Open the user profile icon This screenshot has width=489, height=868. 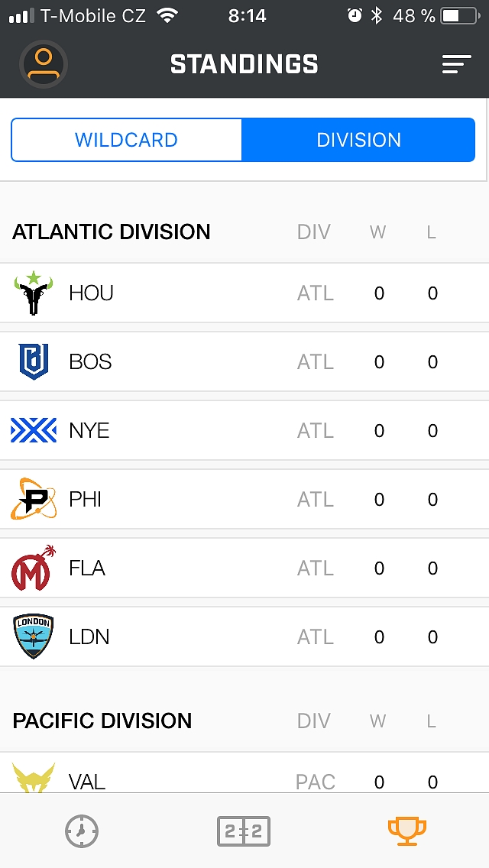[x=44, y=64]
